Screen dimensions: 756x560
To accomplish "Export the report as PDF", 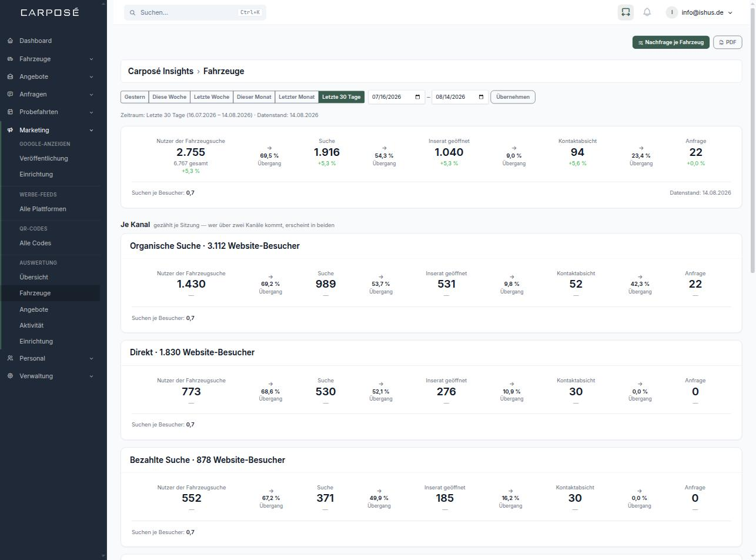I will 727,42.
